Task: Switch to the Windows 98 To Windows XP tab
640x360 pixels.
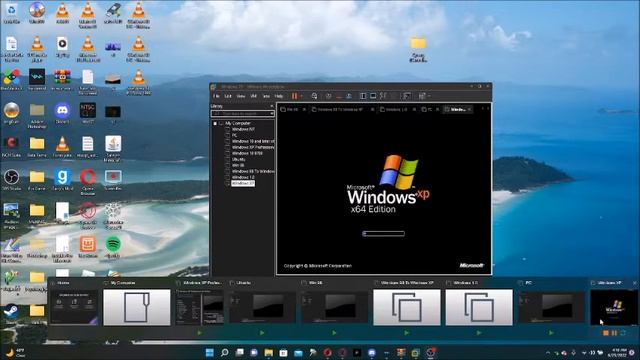Action: [340, 109]
